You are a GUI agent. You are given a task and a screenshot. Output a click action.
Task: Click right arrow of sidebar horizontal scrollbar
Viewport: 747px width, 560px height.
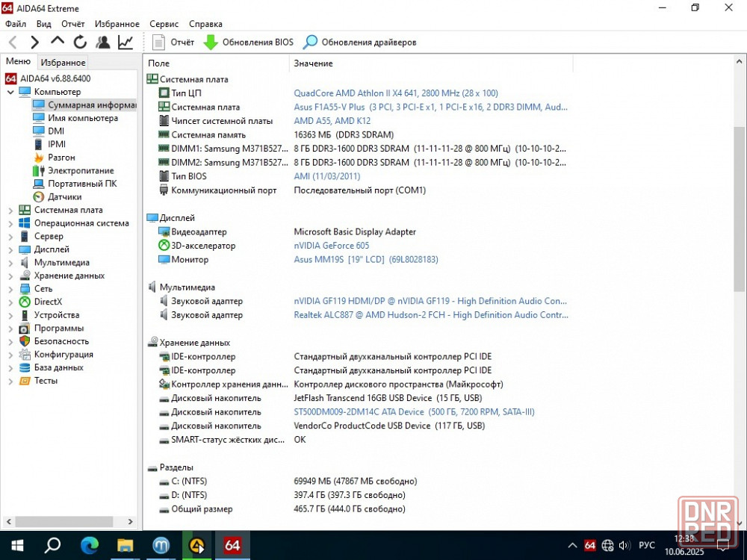point(131,522)
